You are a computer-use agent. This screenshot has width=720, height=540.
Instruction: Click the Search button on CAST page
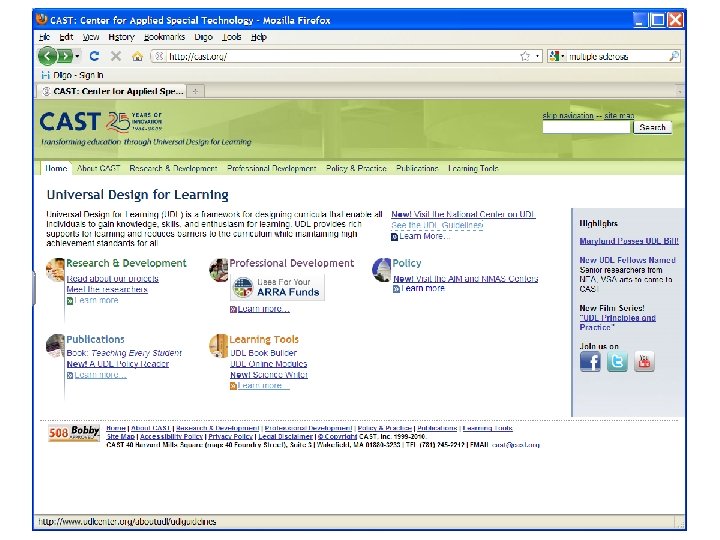tap(652, 127)
